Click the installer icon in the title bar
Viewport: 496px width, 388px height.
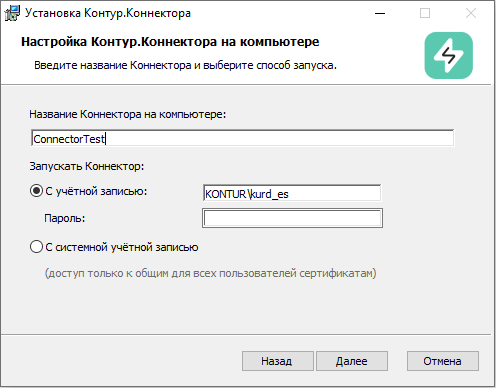click(12, 13)
